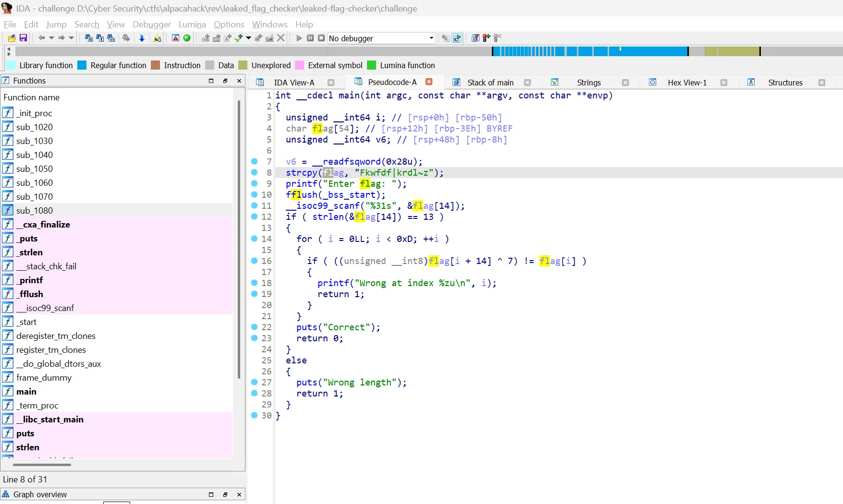Select sub_1050 in the Functions list
The height and width of the screenshot is (504, 843).
pyautogui.click(x=35, y=169)
